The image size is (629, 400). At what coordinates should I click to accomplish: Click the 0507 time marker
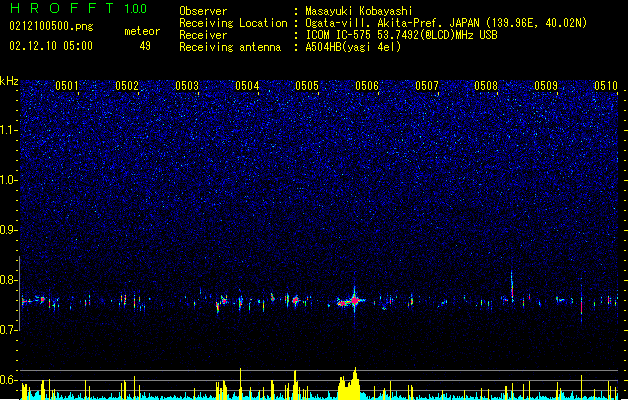(427, 86)
